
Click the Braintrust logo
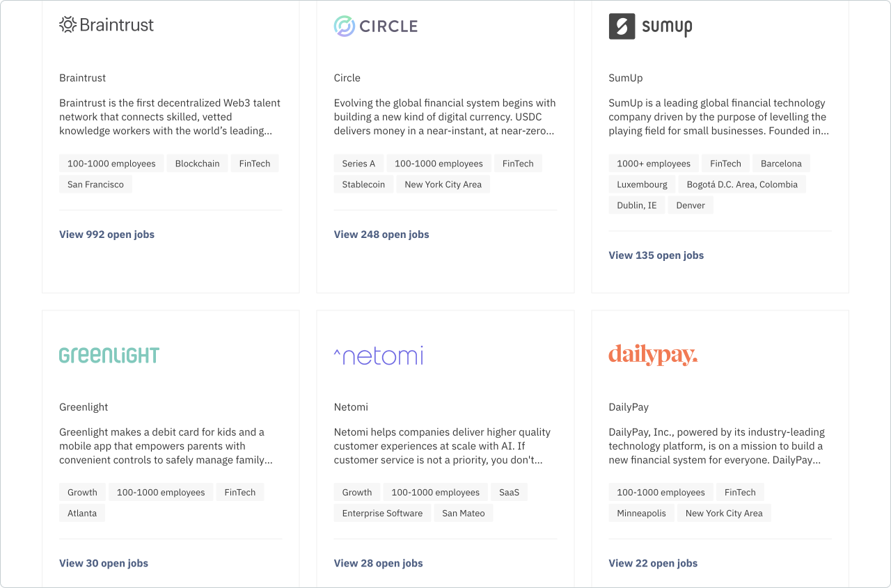(106, 24)
